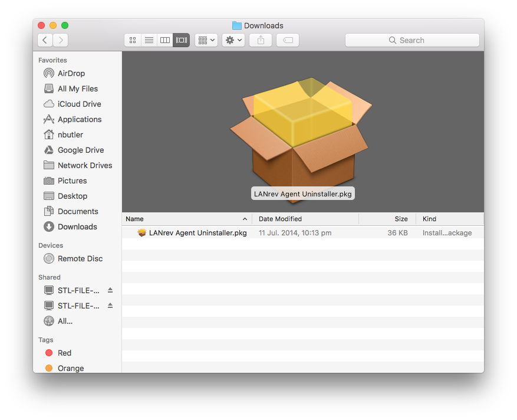517x420 pixels.
Task: Open the Action gear menu
Action: point(233,40)
